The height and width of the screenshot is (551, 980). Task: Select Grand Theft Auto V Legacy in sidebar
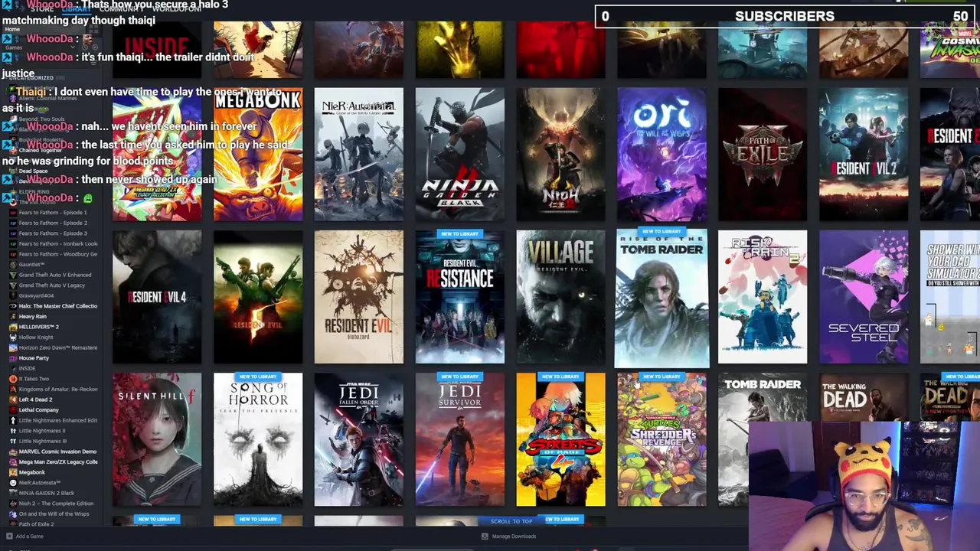[x=52, y=285]
